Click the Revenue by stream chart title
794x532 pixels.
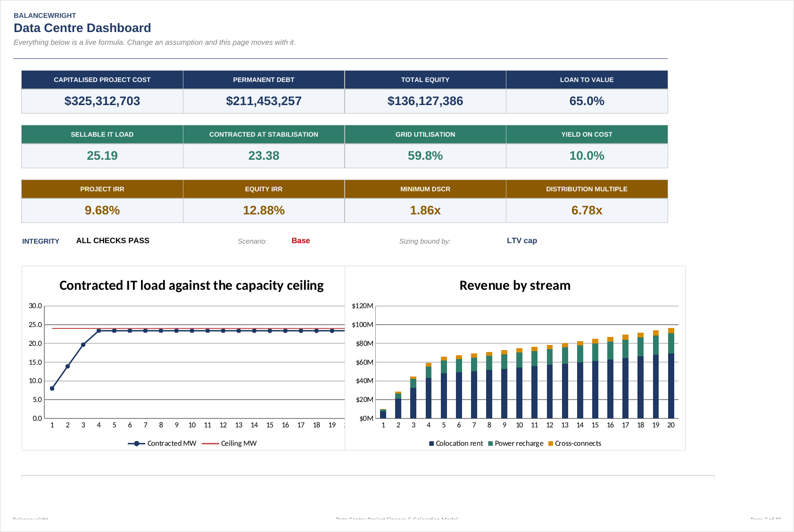pos(515,286)
